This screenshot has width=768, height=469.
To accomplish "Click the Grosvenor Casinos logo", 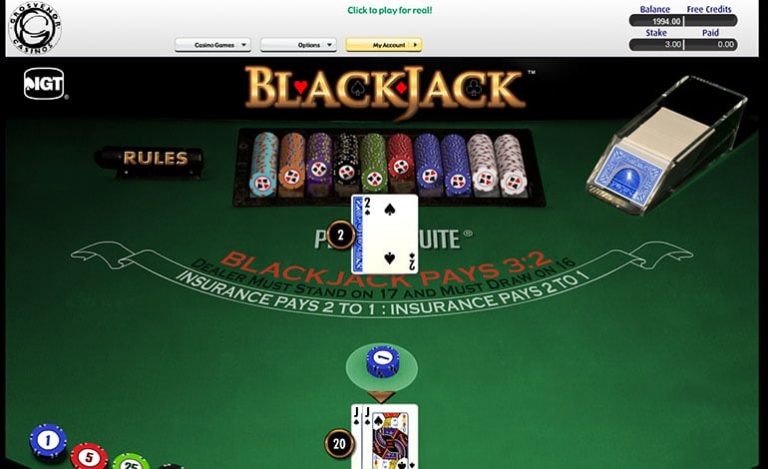I will pos(35,28).
